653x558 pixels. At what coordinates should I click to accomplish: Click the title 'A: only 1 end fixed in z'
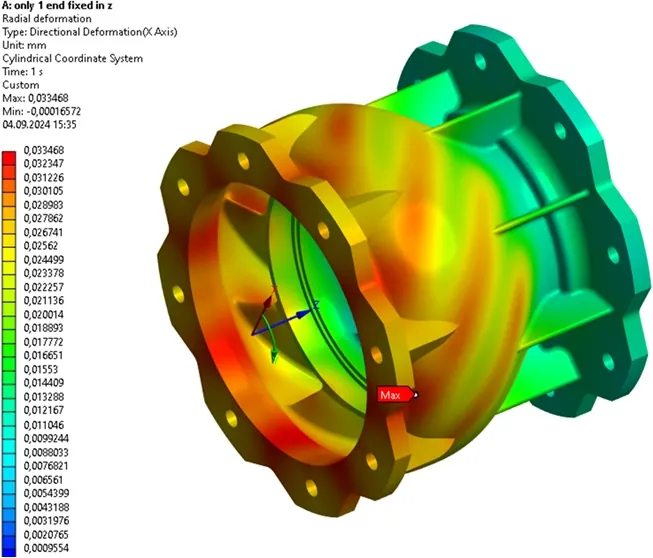tap(57, 5)
